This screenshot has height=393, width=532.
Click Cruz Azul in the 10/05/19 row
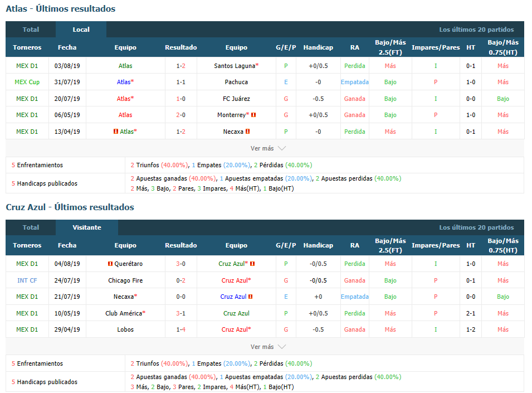pos(236,313)
